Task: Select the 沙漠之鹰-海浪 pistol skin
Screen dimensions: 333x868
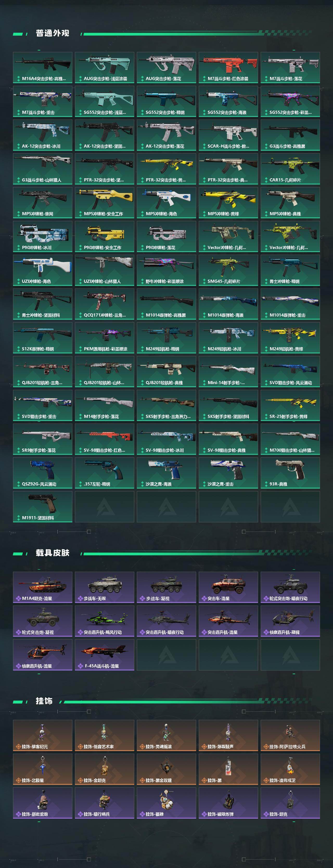Action: (x=166, y=473)
